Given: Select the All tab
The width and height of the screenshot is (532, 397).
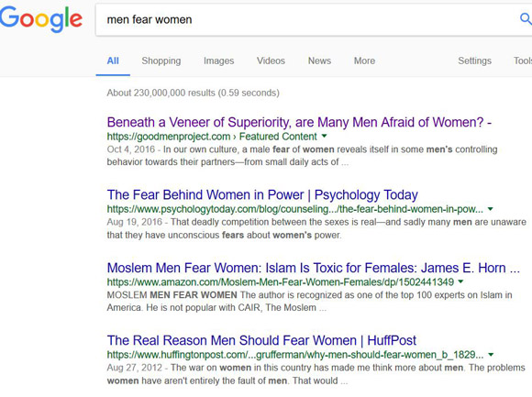Looking at the screenshot, I should (113, 61).
